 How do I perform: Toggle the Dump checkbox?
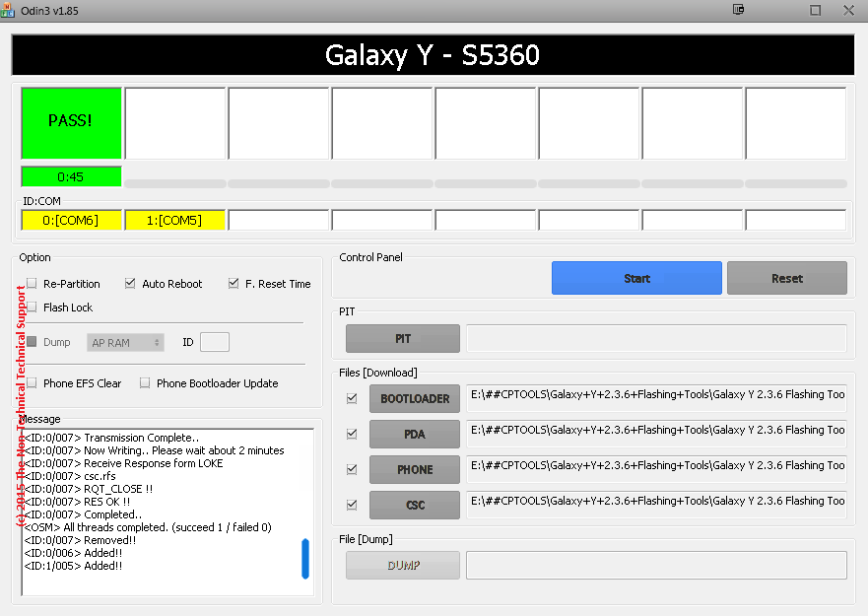(x=33, y=342)
